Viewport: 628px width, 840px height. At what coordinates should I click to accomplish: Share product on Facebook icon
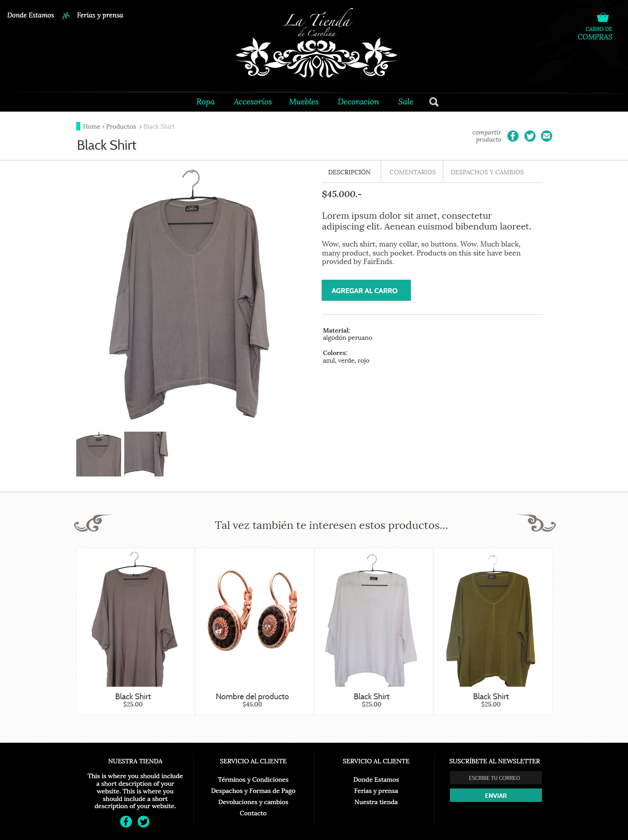(513, 136)
